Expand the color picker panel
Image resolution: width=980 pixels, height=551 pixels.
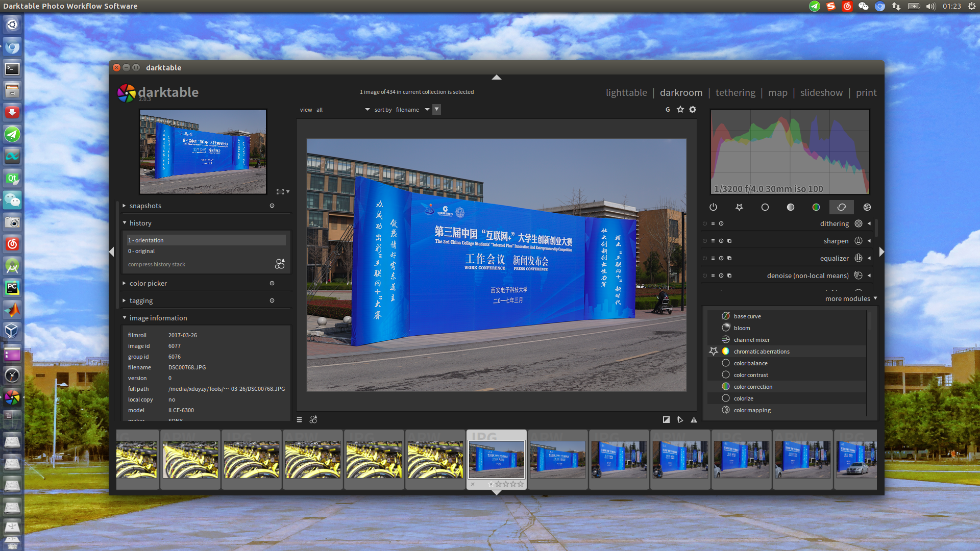click(x=124, y=283)
